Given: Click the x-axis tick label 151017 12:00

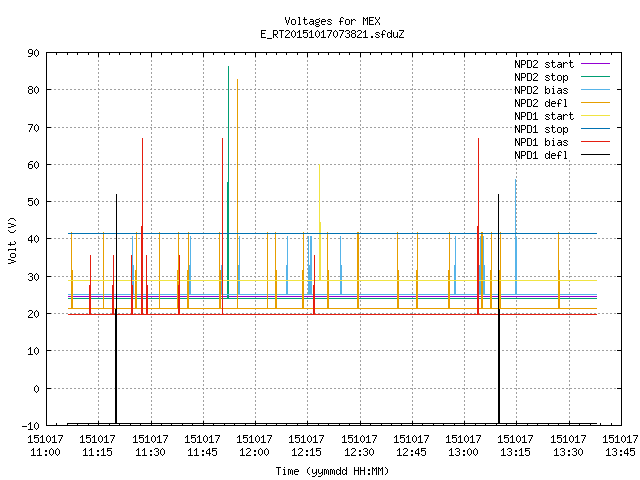Looking at the screenshot, I should click(254, 446).
